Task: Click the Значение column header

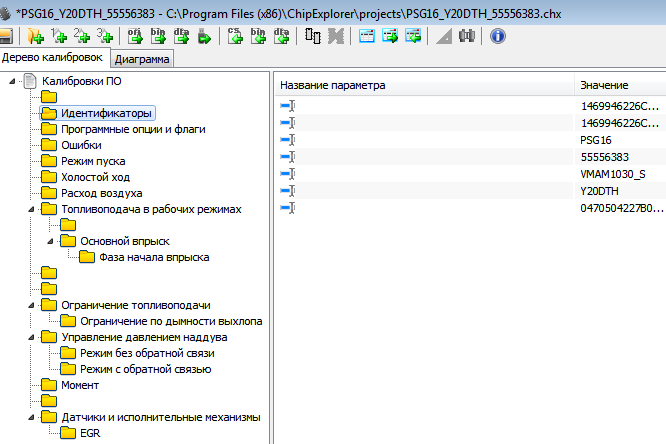Action: [604, 86]
